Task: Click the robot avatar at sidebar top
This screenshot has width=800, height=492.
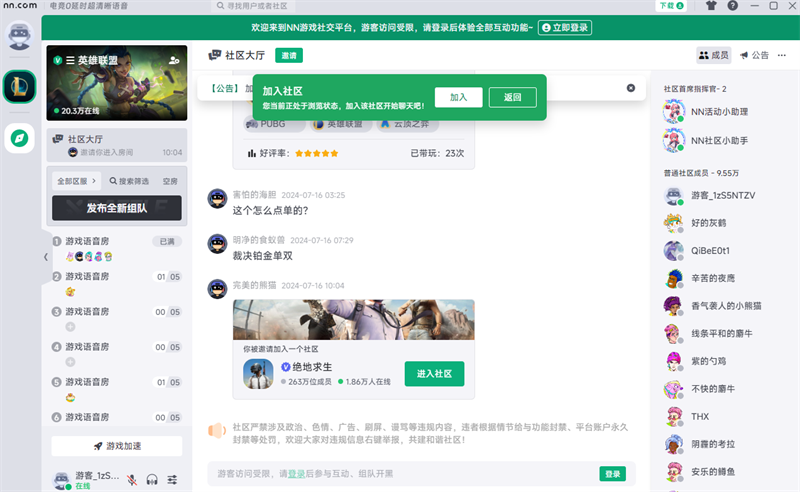Action: coord(19,36)
